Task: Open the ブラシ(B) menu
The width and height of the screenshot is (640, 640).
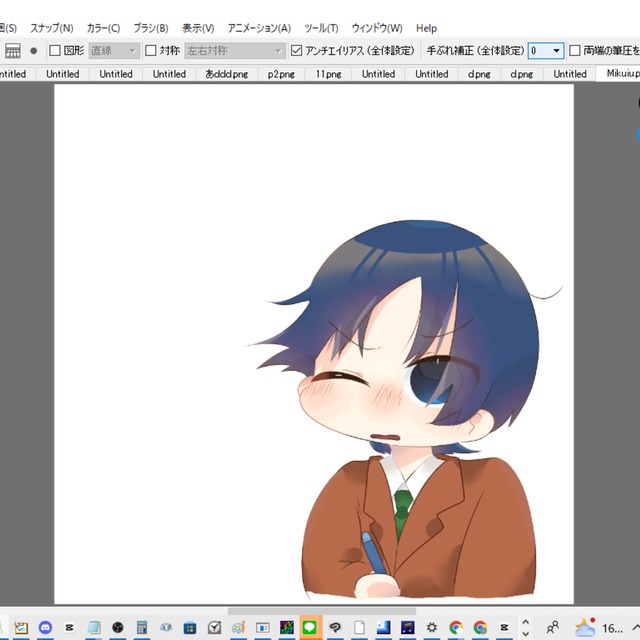Action: point(151,28)
